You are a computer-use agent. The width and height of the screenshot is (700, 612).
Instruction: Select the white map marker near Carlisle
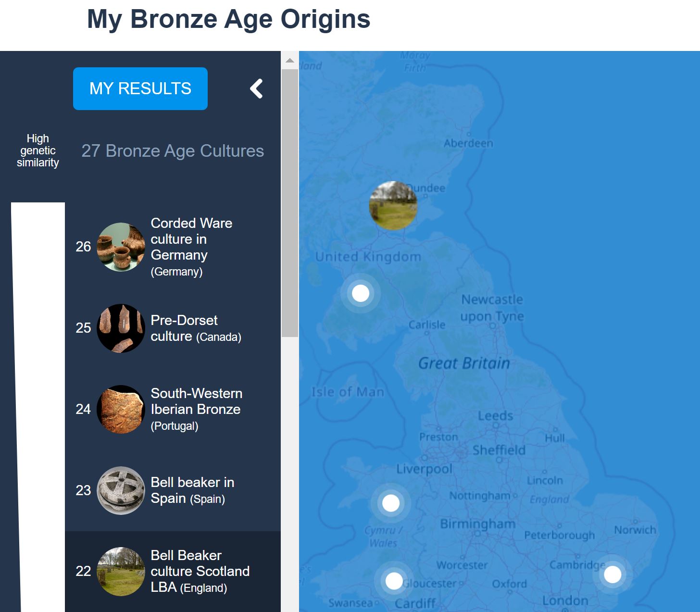[361, 293]
